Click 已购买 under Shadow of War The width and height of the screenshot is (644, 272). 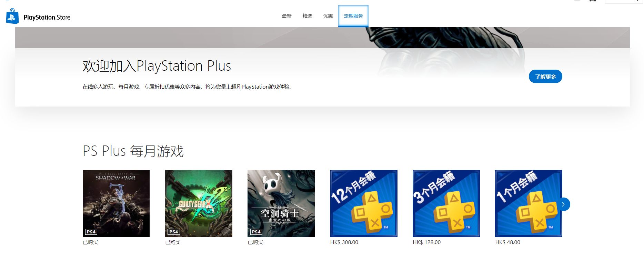[90, 242]
